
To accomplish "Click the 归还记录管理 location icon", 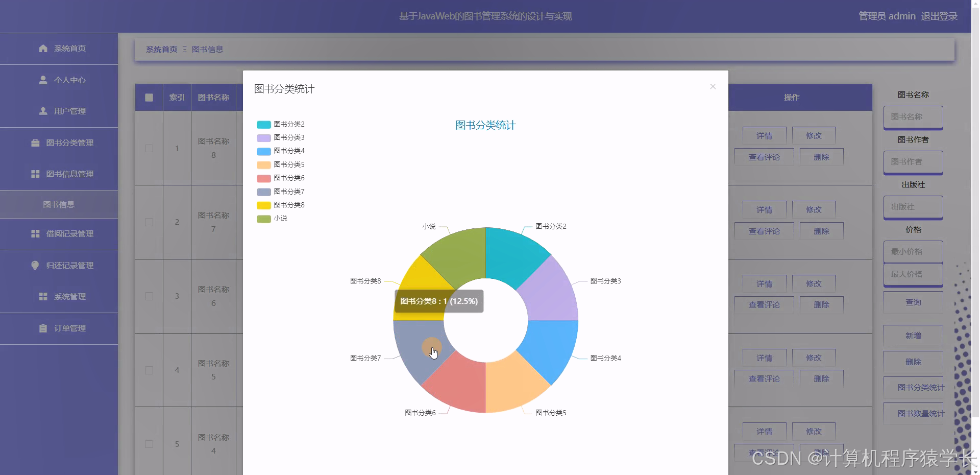I will click(34, 265).
